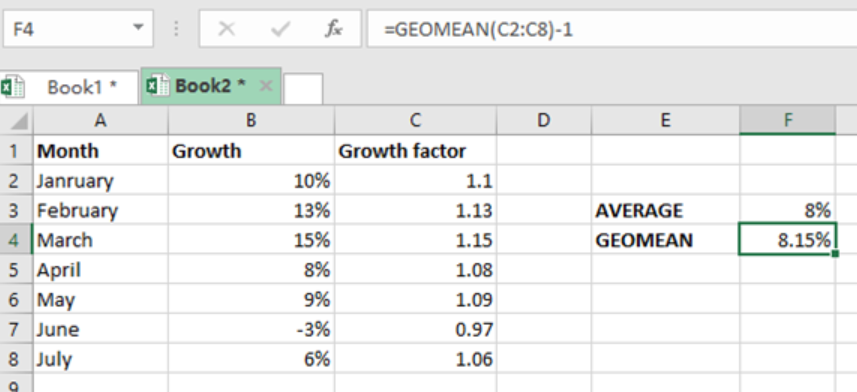The height and width of the screenshot is (392, 857).
Task: Click into the formula bar with the GEOMEAN formula
Action: [x=612, y=28]
